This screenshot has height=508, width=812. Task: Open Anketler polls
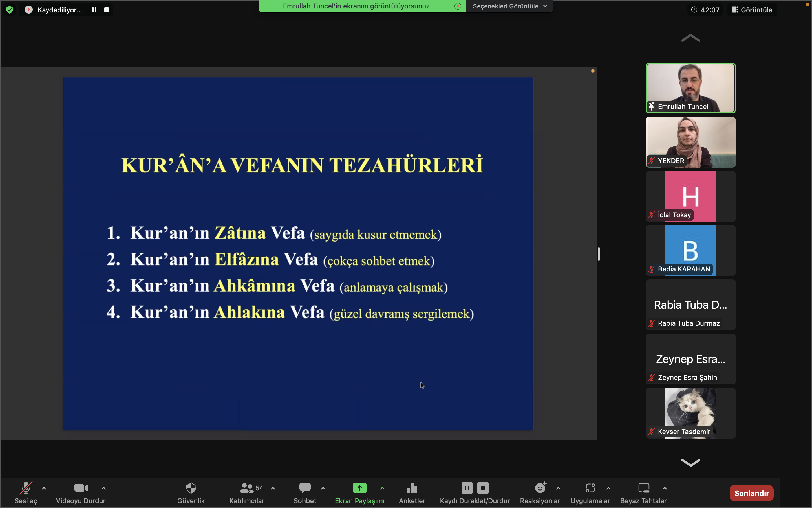(x=412, y=492)
